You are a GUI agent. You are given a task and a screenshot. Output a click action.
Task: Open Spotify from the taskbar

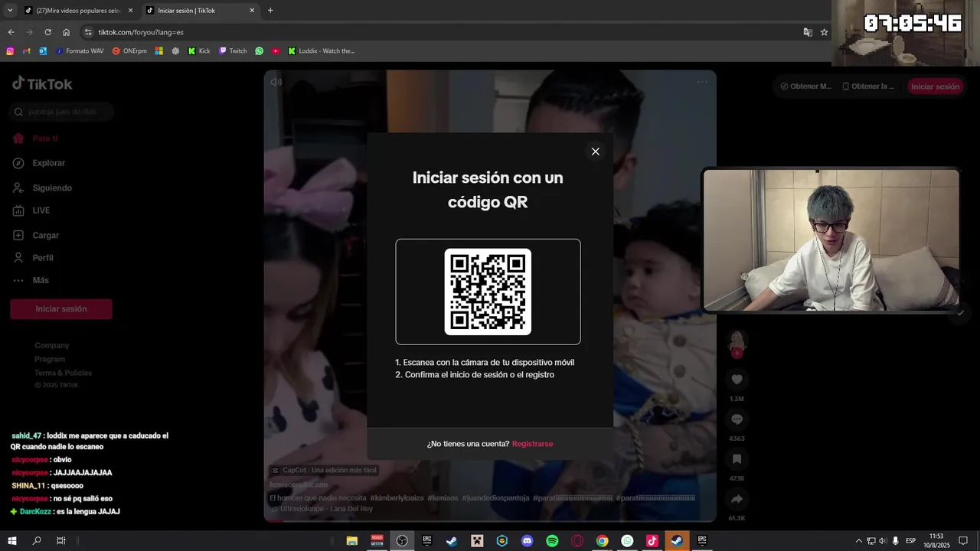tap(552, 540)
